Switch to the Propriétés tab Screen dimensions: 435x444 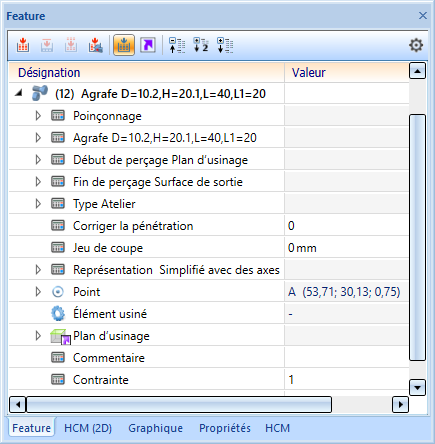(225, 428)
